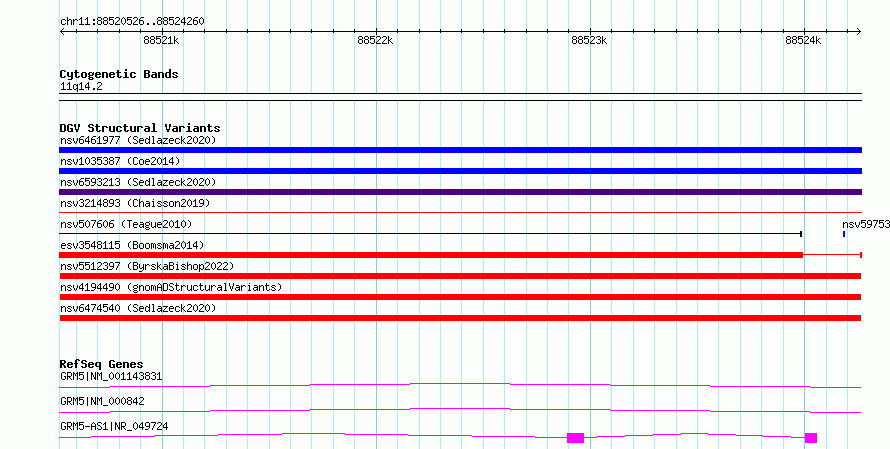Open the nsv3214893 (Chaisson2019) label
The image size is (890, 449).
pyautogui.click(x=135, y=203)
